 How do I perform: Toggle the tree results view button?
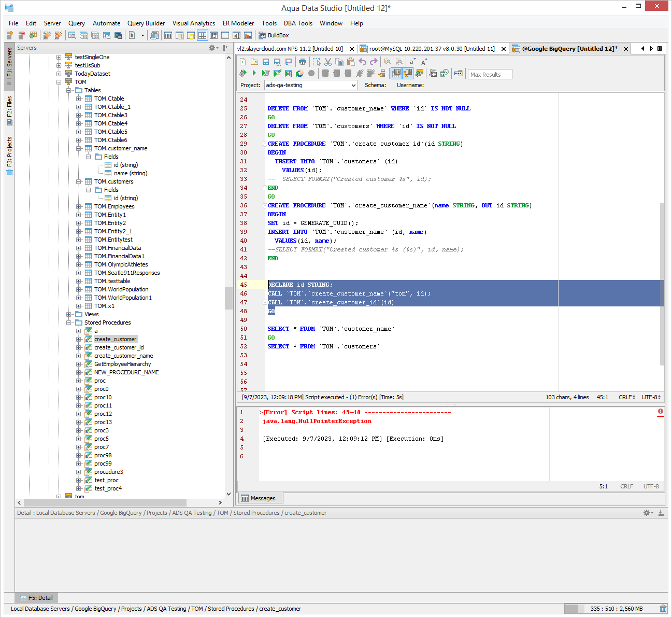coord(408,73)
